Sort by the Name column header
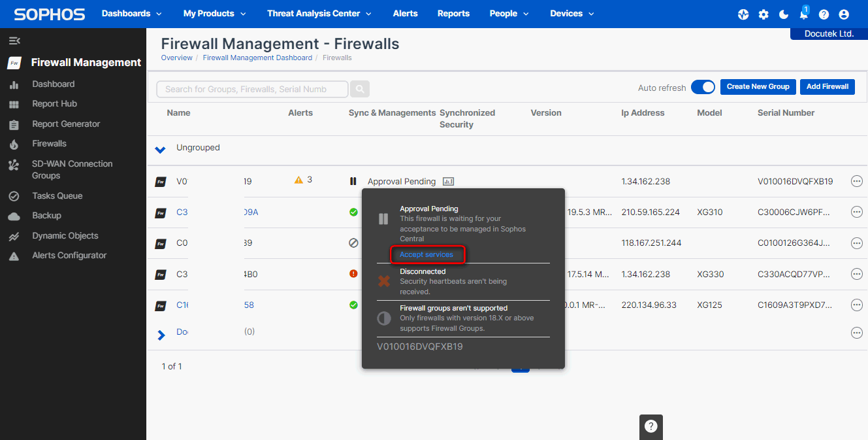Screen dimensions: 868x440 click(x=178, y=112)
